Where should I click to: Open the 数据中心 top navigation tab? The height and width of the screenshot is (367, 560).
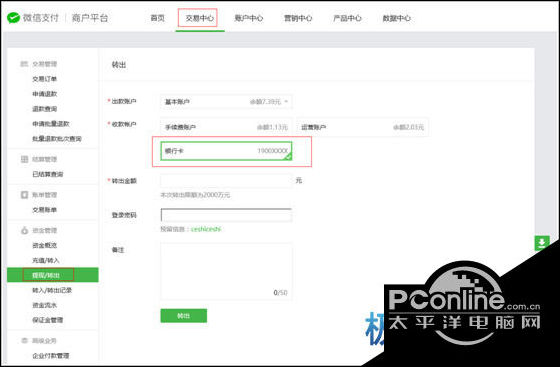(396, 18)
